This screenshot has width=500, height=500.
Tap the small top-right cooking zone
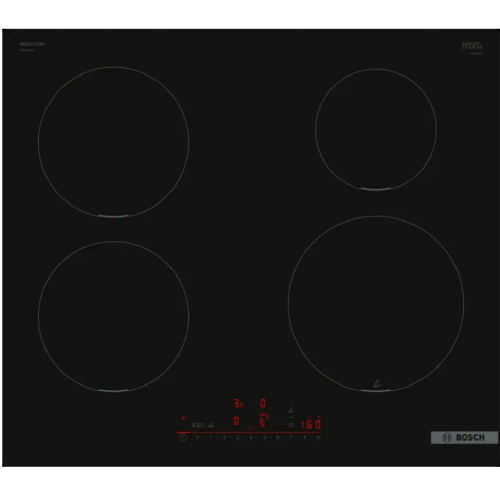click(x=376, y=130)
